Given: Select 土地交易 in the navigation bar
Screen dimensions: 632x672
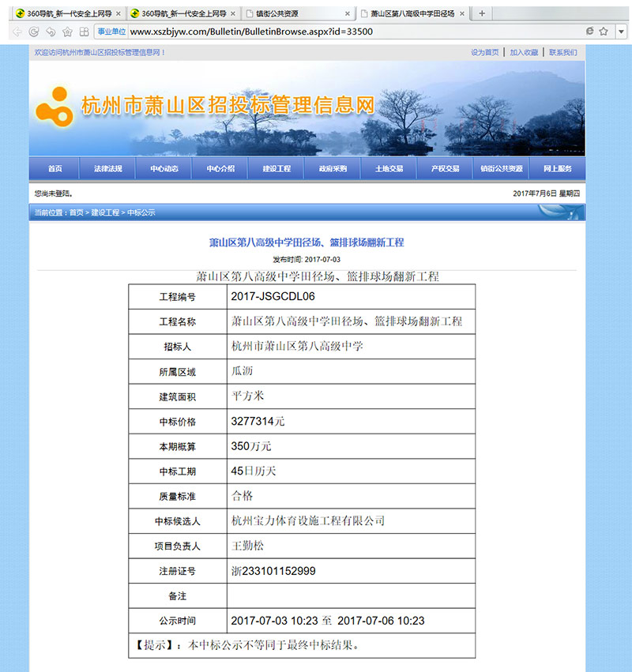Looking at the screenshot, I should click(x=389, y=168).
